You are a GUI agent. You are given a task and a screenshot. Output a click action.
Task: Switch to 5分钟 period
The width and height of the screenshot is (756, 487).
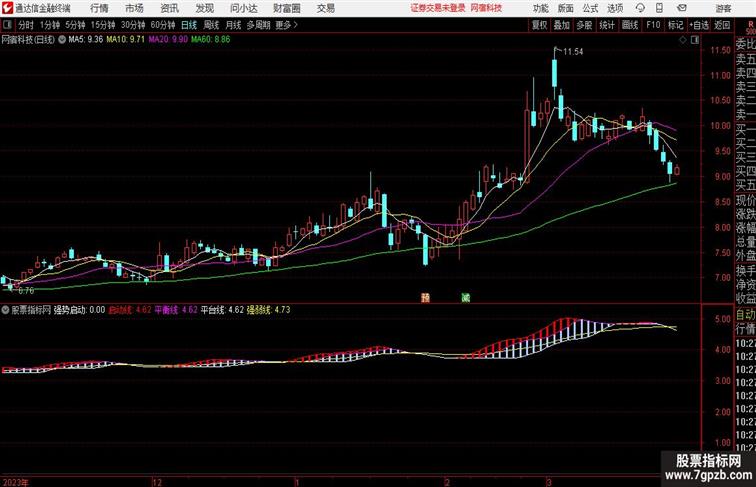(x=75, y=25)
